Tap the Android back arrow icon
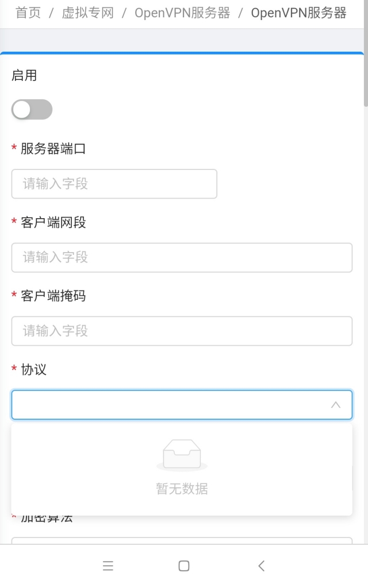 tap(262, 566)
